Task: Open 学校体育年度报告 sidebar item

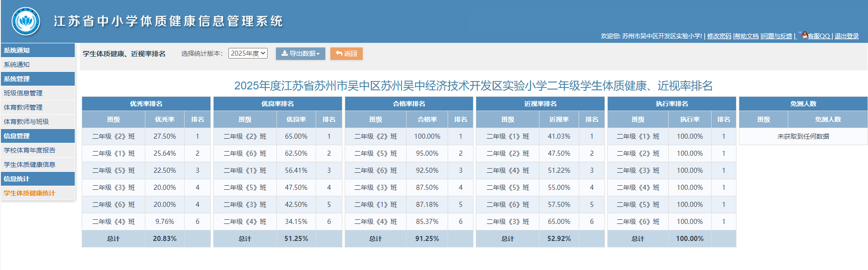Action: pyautogui.click(x=30, y=150)
